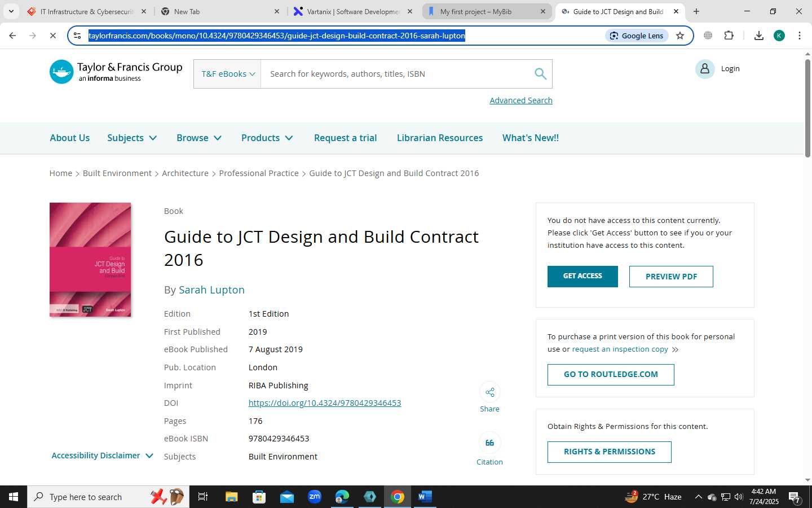Click the book cover thumbnail
The height and width of the screenshot is (508, 812).
click(90, 260)
